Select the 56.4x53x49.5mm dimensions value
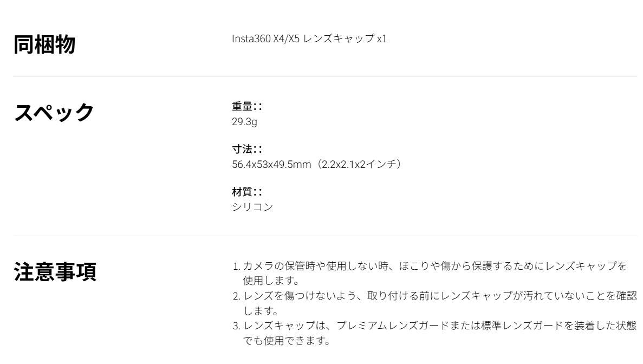 [271, 164]
